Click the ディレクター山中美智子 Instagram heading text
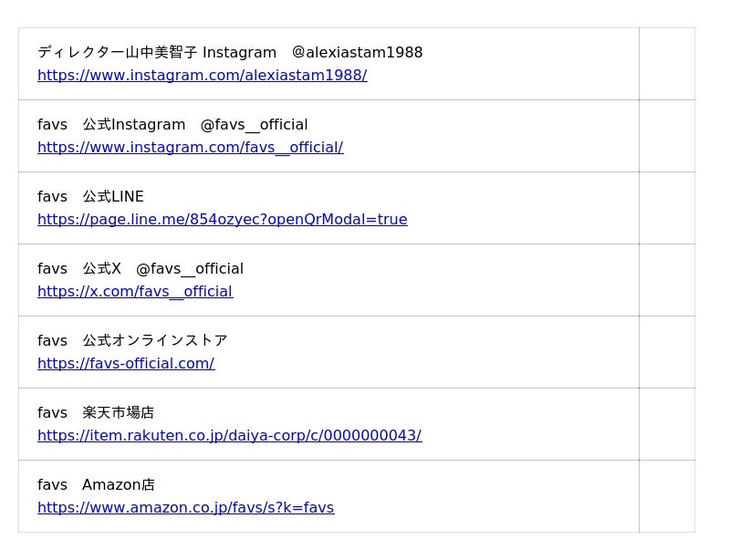This screenshot has height=560, width=730. tap(230, 53)
